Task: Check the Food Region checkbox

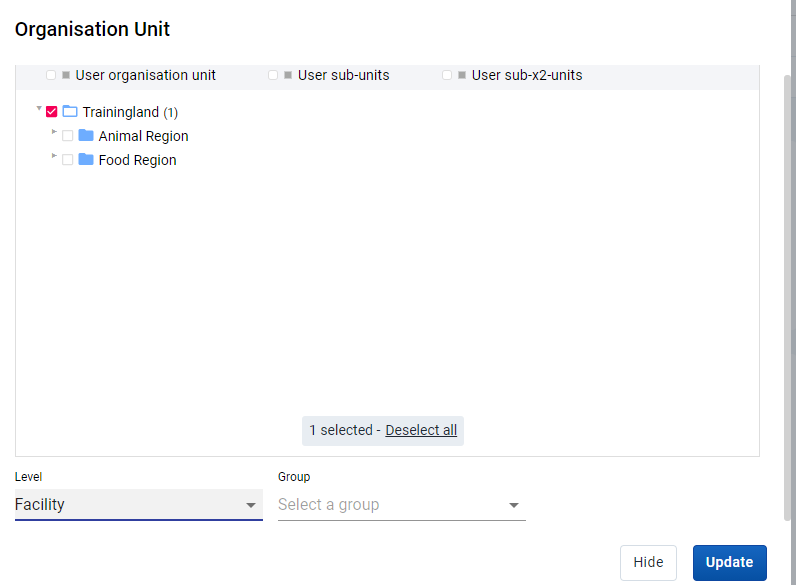Action: [68, 159]
